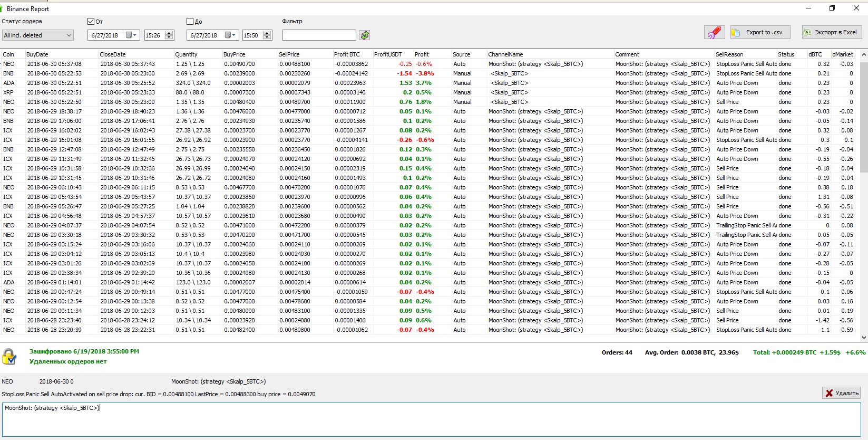Sort by the BuyDate column header
This screenshot has height=440, width=868.
pos(61,54)
